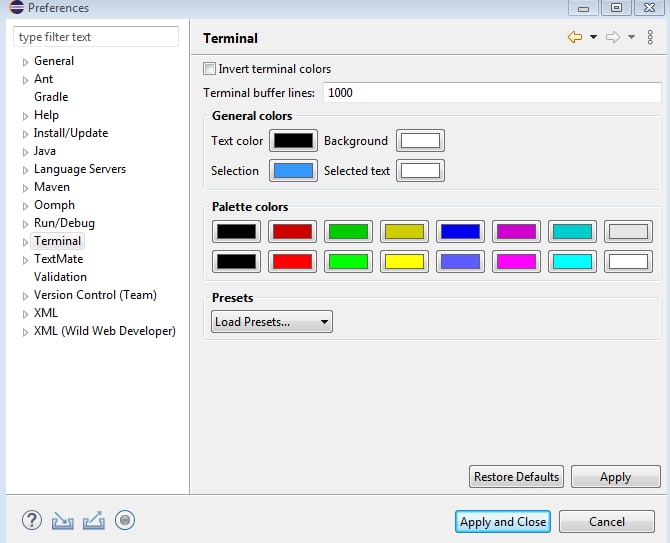Pick the dark magenta palette swatch

(x=516, y=232)
